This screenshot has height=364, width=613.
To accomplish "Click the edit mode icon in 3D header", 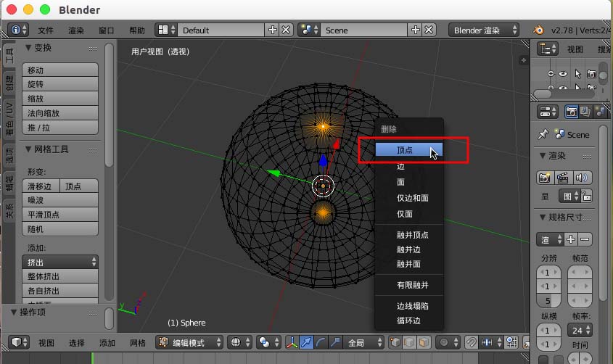I will tap(163, 342).
